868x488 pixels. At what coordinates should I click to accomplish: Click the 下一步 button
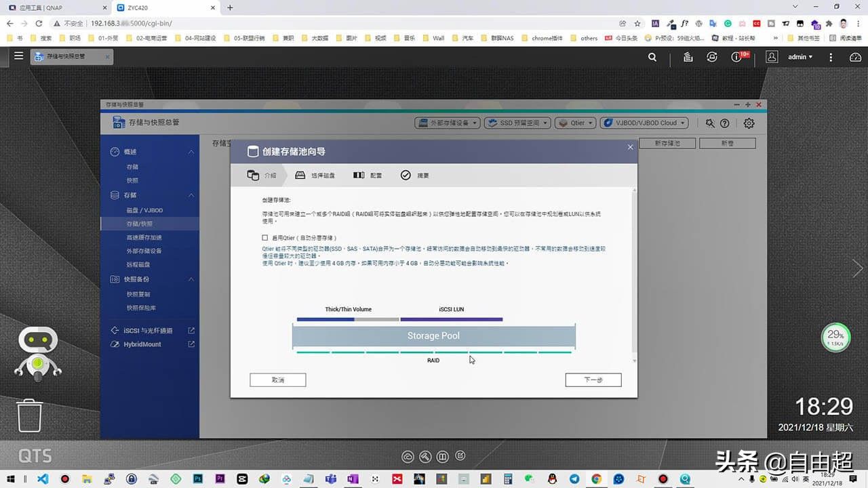[x=593, y=380]
